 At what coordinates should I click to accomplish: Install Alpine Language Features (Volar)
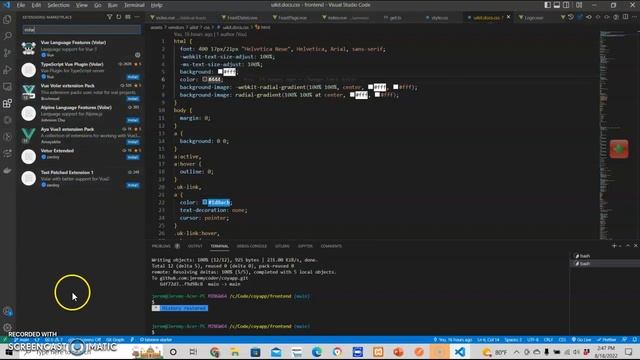(133, 120)
